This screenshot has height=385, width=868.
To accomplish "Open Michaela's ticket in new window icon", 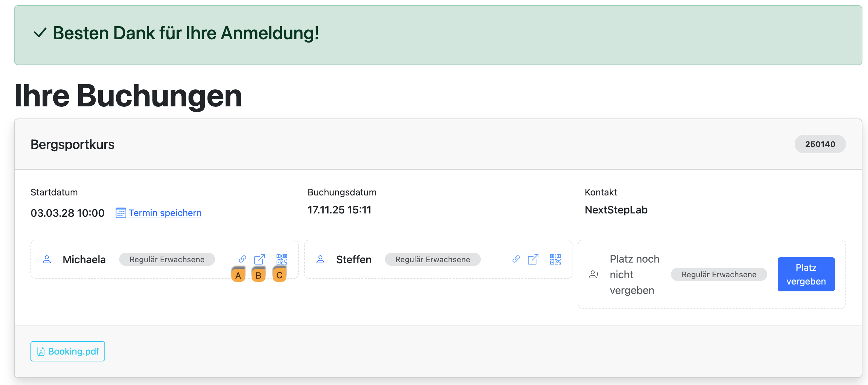I will [259, 259].
